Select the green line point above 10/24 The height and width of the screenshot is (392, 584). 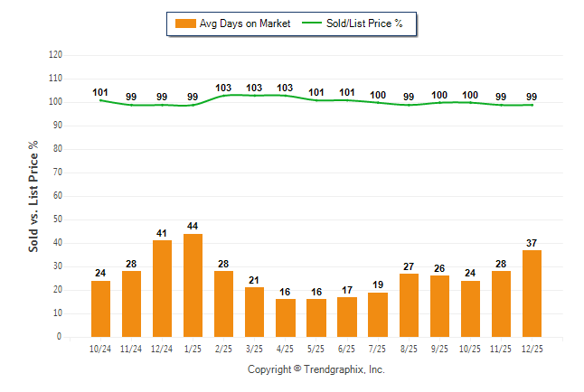coord(100,100)
